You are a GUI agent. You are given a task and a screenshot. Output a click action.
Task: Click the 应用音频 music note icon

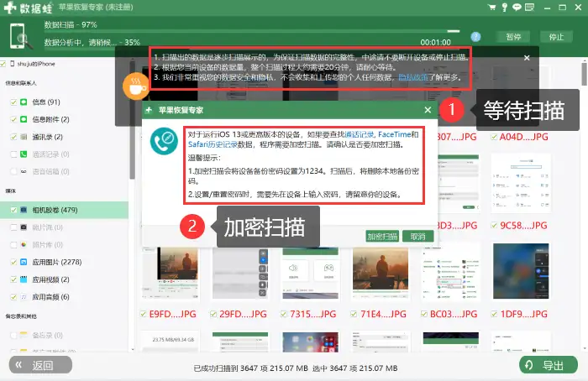(24, 297)
